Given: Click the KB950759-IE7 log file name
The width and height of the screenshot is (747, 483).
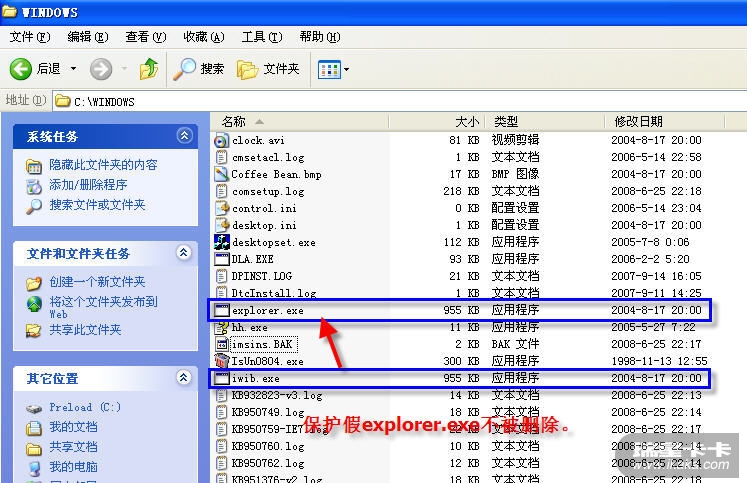Looking at the screenshot, I should coord(280,429).
